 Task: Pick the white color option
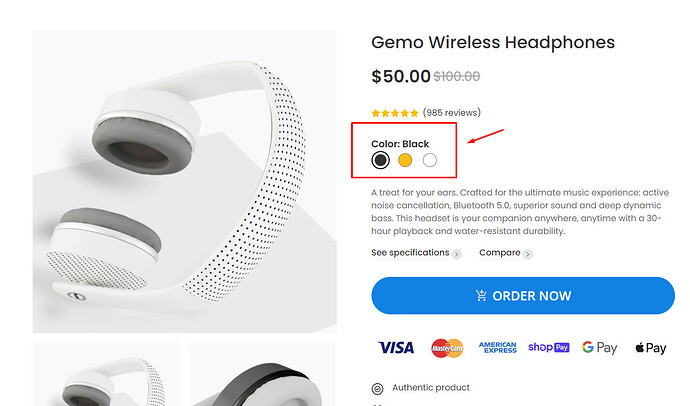point(430,159)
